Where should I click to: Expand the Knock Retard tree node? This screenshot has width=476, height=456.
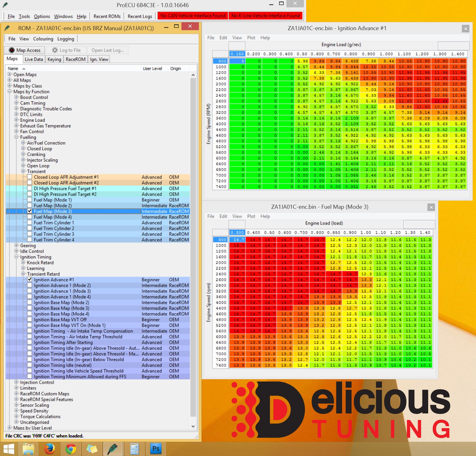[23, 262]
